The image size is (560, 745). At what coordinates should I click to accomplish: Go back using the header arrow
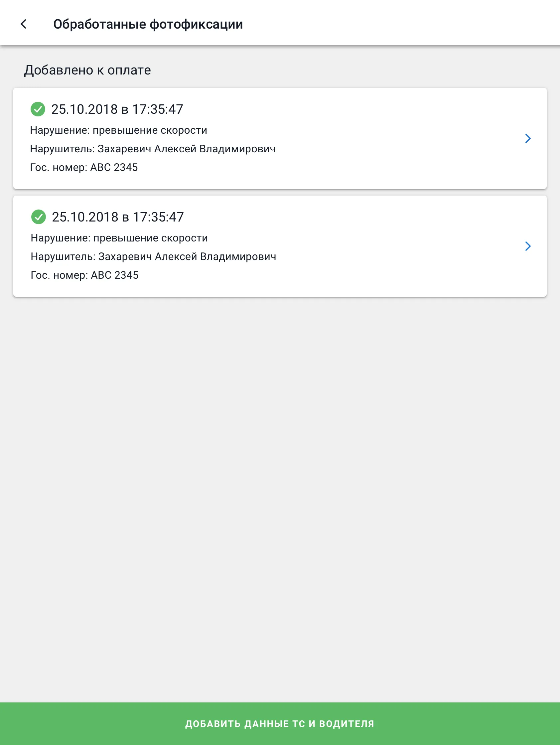[x=24, y=24]
